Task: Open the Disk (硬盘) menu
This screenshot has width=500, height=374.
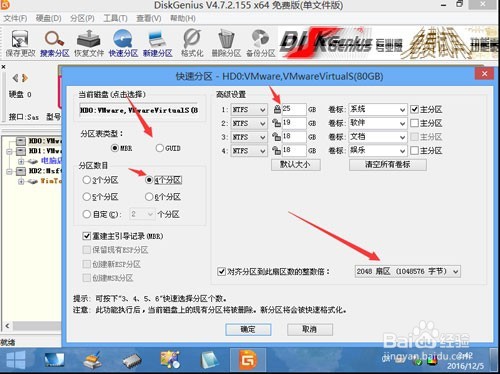Action: (49, 18)
